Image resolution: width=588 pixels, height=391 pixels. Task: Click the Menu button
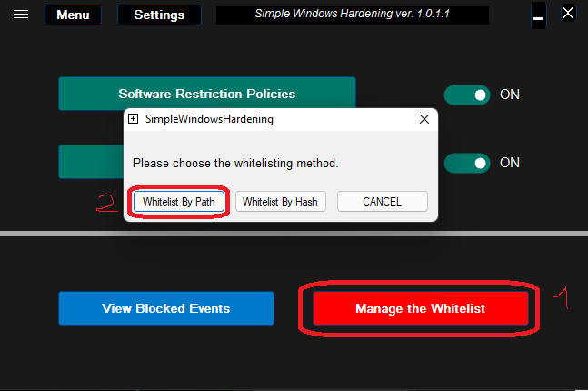73,15
